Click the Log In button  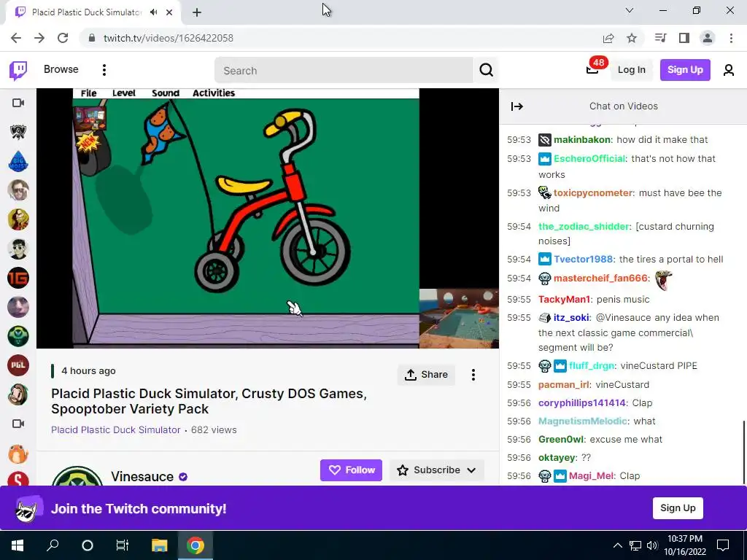631,70
